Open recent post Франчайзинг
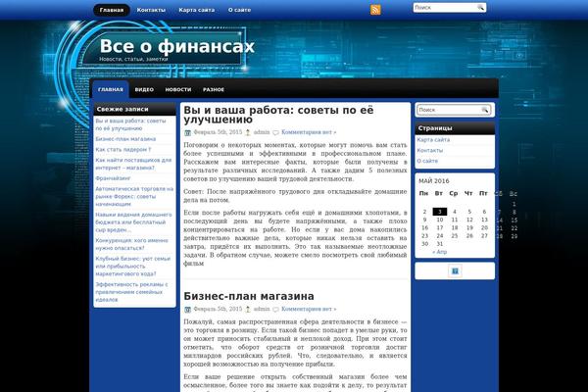This screenshot has width=588, height=392. pos(113,178)
